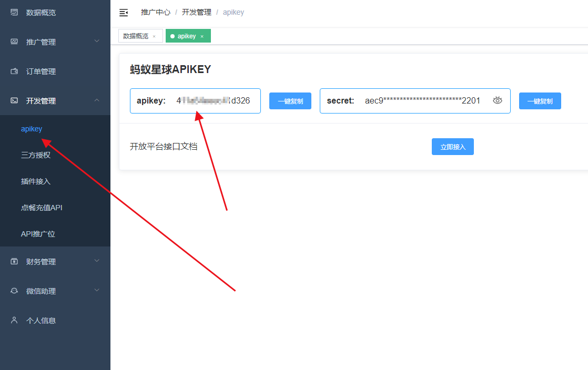Click the 开发管理 terminal icon
This screenshot has height=370, width=588.
(x=14, y=100)
